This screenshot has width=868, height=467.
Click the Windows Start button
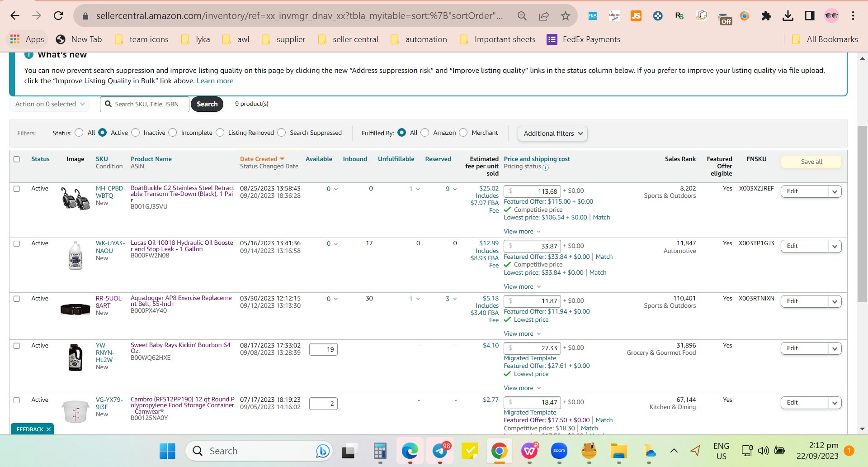(167, 451)
